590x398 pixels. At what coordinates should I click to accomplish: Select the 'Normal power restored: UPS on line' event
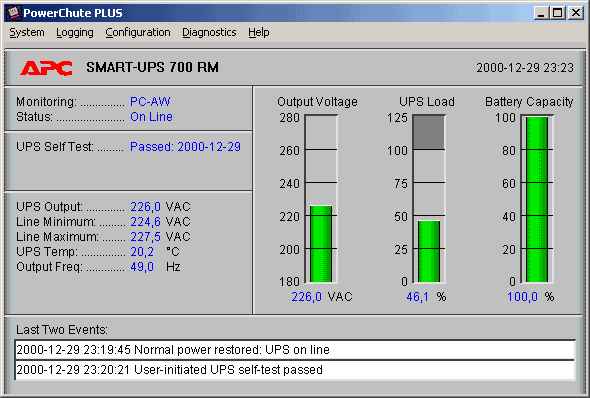click(295, 350)
